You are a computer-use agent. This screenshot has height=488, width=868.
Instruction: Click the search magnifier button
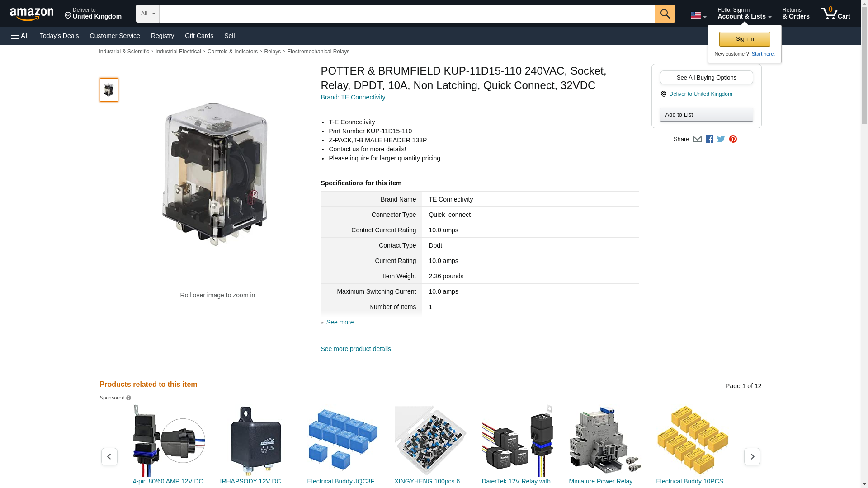point(665,14)
